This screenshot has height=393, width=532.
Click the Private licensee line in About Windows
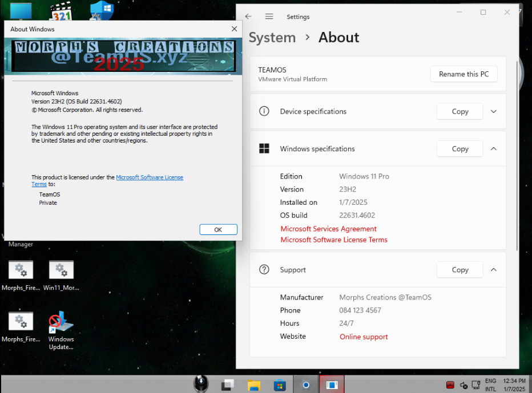[48, 202]
